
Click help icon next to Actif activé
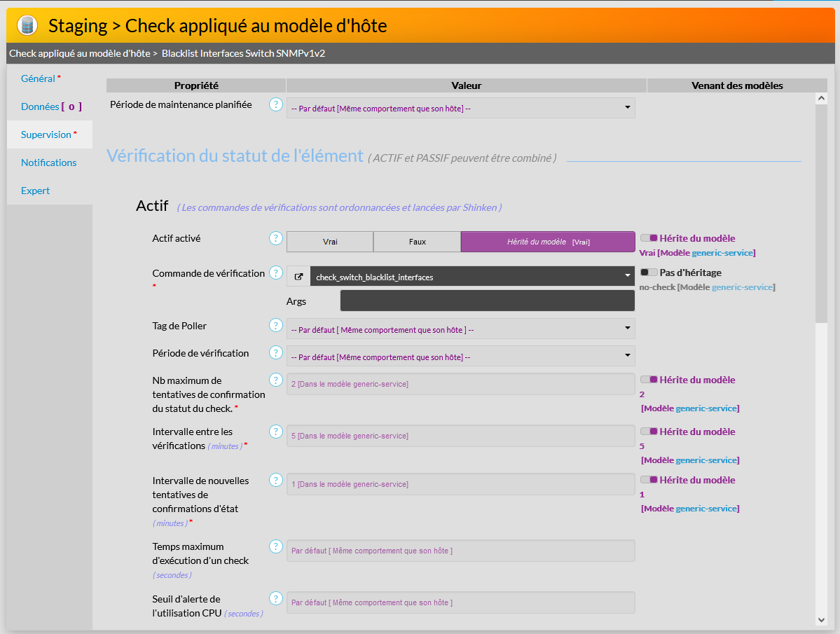click(276, 238)
